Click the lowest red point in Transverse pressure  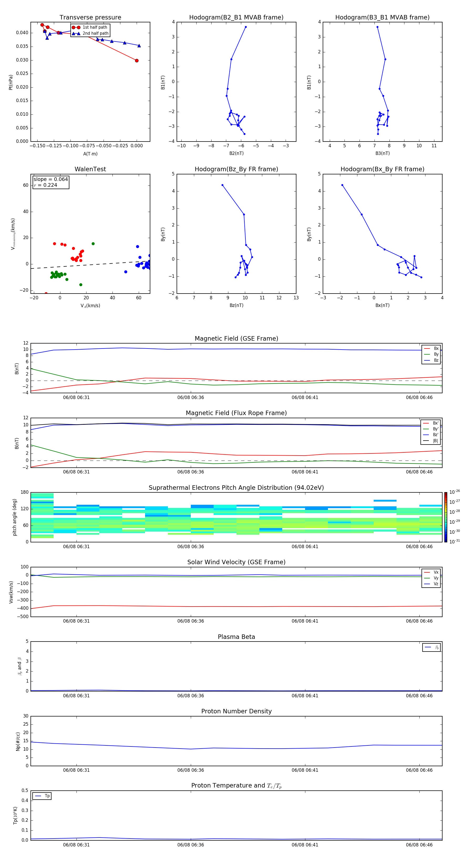click(x=137, y=61)
